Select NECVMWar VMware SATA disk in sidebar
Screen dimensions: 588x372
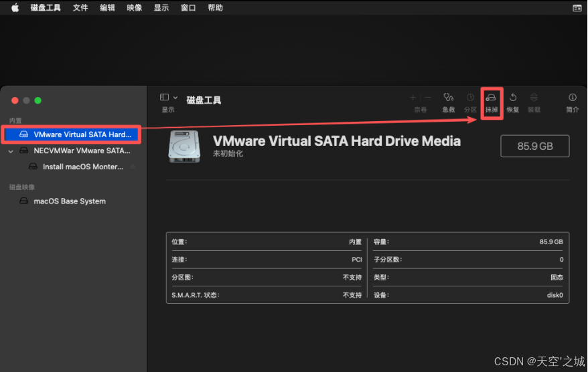tap(82, 151)
